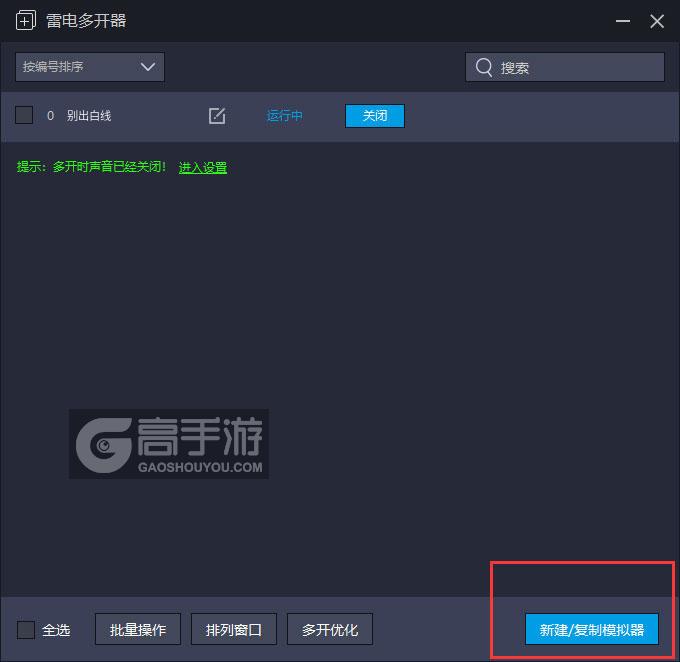Tick the checkbox for emulator 别出白线

click(x=24, y=115)
